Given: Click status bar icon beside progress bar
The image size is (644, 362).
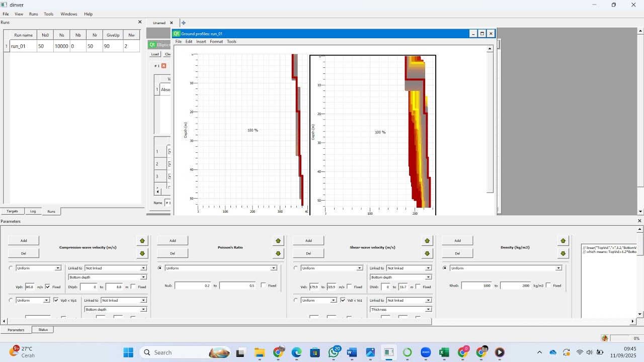Looking at the screenshot, I should tap(605, 338).
